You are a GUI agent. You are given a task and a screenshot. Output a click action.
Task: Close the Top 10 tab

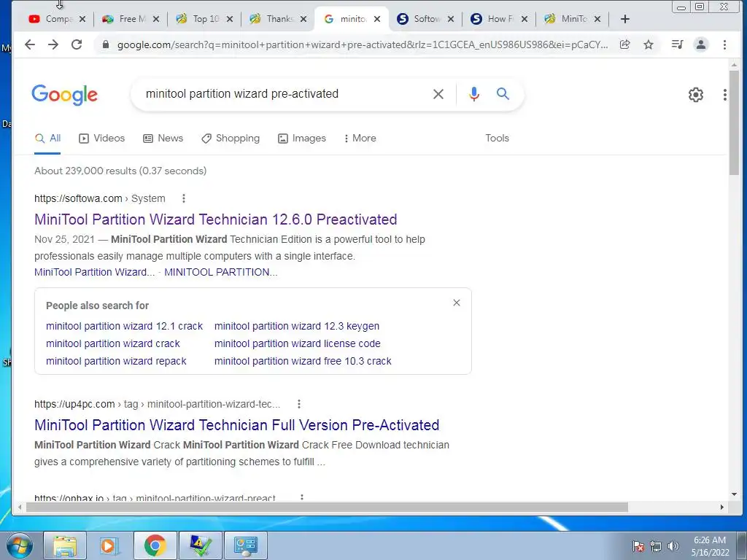pyautogui.click(x=230, y=19)
